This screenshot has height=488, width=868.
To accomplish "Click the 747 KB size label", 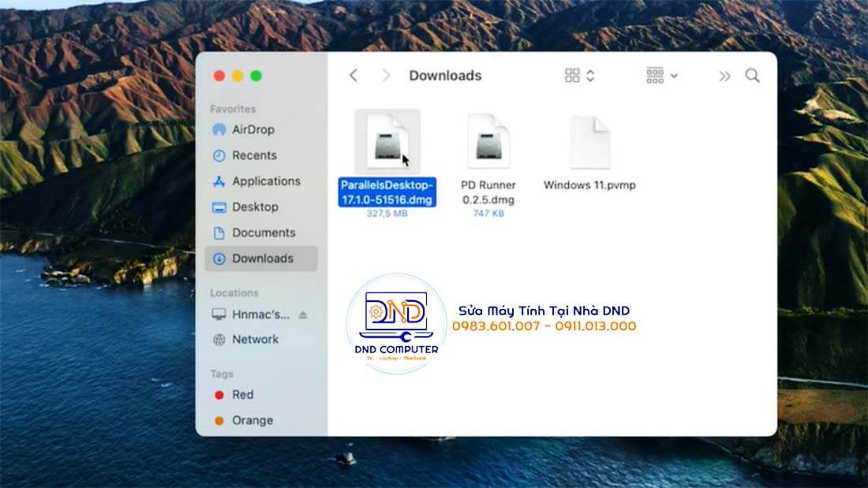I will coord(488,213).
